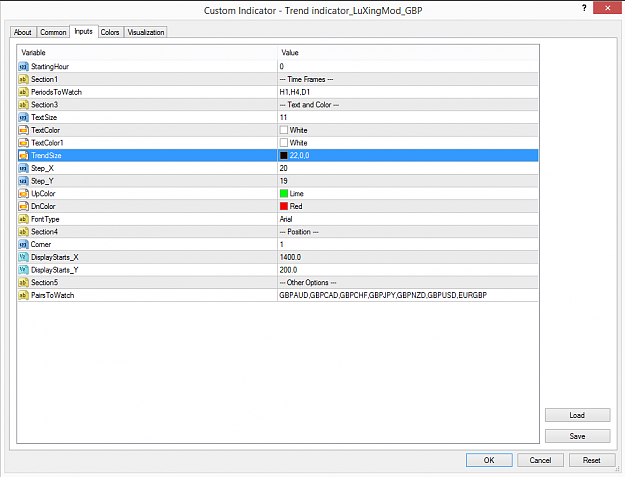Click the '--- Text and Color ---' value
Image resolution: width=625 pixels, height=477 pixels.
[x=309, y=105]
